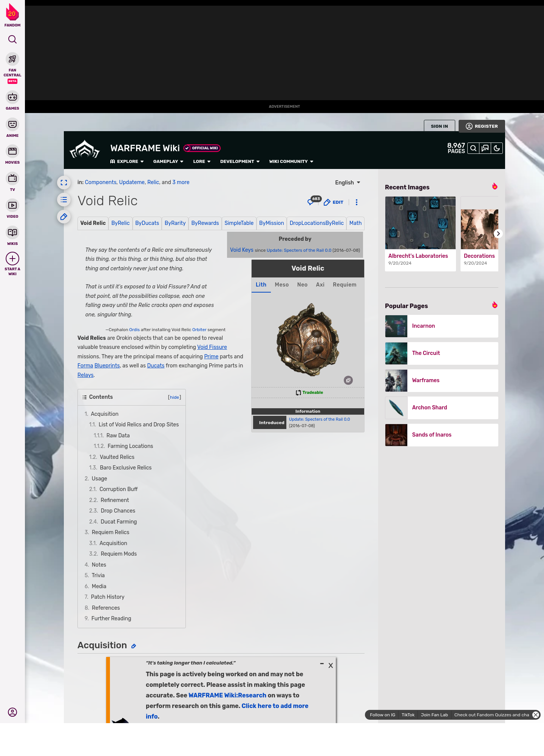Image resolution: width=544 pixels, height=756 pixels.
Task: Open page more-actions three-dot menu
Action: pyautogui.click(x=357, y=202)
